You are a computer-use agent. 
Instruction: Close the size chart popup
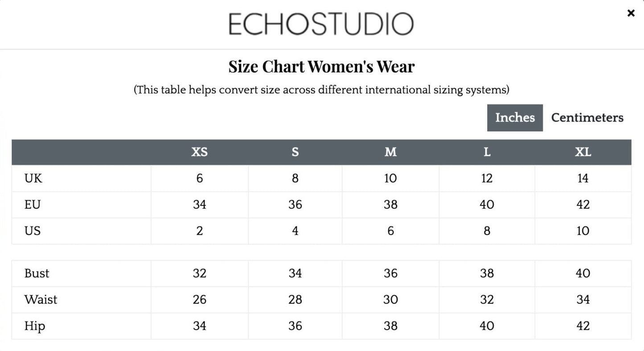coord(631,13)
